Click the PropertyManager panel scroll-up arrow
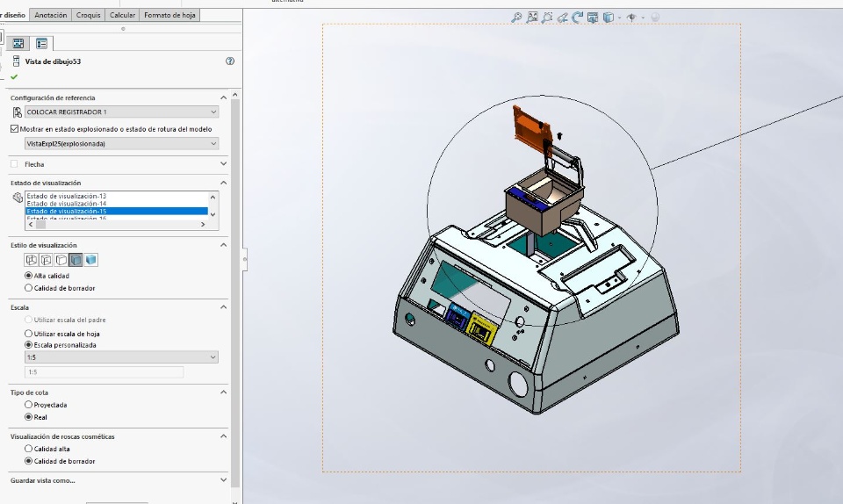This screenshot has width=843, height=504. [235, 95]
